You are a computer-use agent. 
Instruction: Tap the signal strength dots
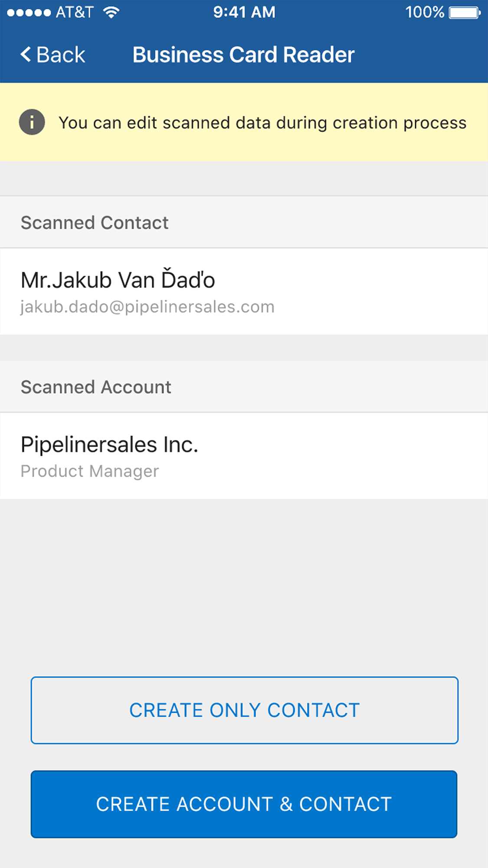coord(29,13)
